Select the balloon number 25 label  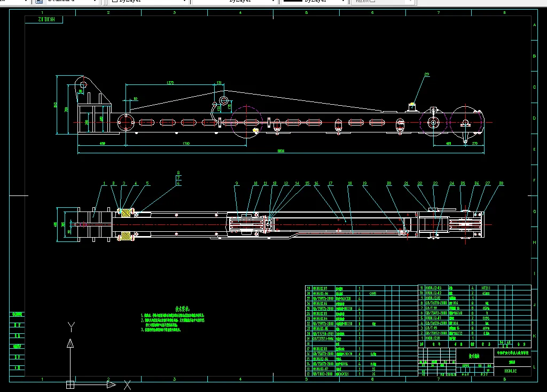(x=463, y=183)
